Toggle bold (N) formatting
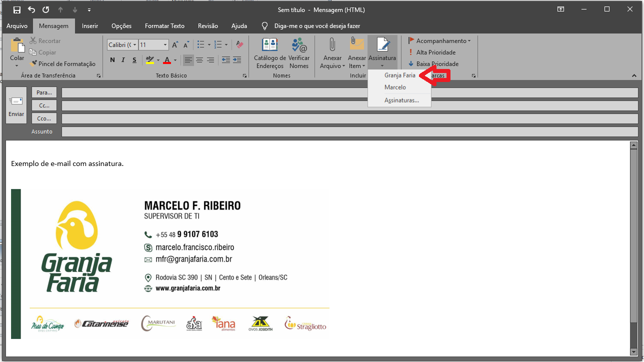Image resolution: width=644 pixels, height=362 pixels. pos(112,59)
